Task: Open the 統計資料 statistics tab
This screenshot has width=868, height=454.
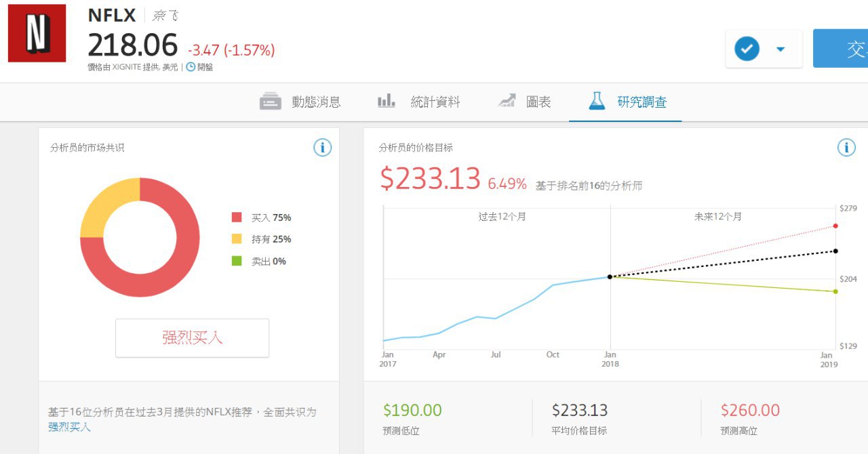Action: [419, 102]
